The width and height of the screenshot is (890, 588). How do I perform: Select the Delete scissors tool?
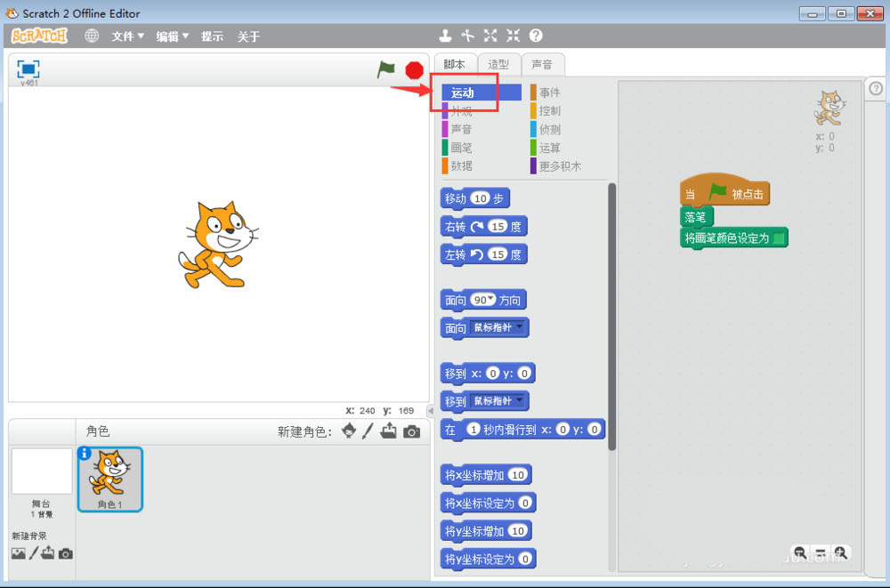pyautogui.click(x=468, y=36)
